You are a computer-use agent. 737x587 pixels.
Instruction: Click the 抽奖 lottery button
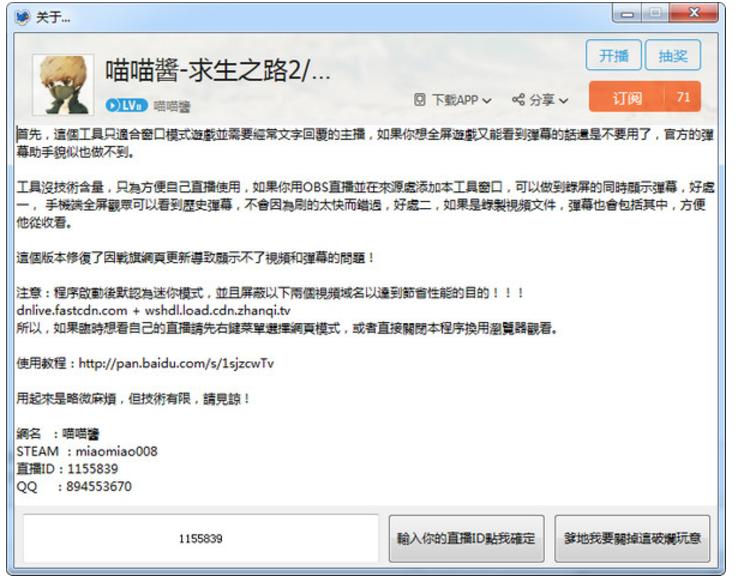(x=673, y=56)
